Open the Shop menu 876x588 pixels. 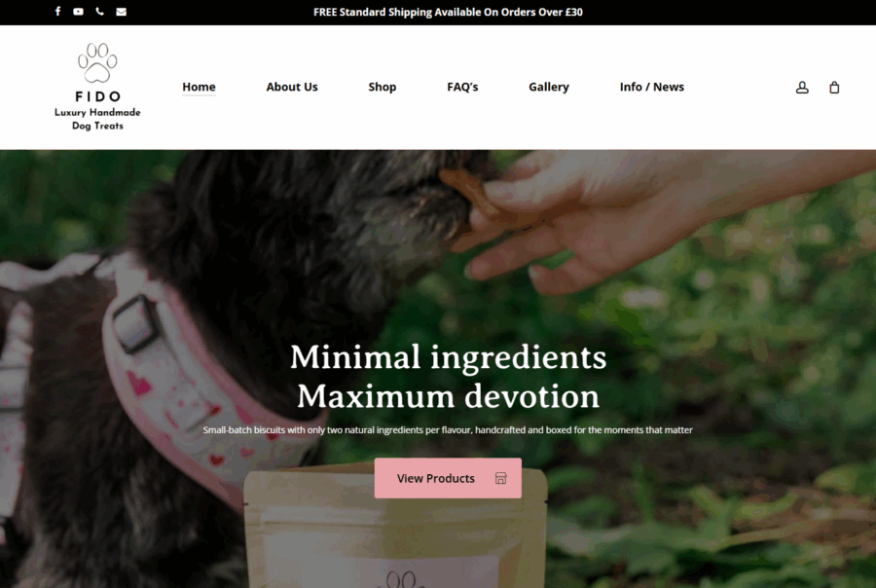(383, 87)
